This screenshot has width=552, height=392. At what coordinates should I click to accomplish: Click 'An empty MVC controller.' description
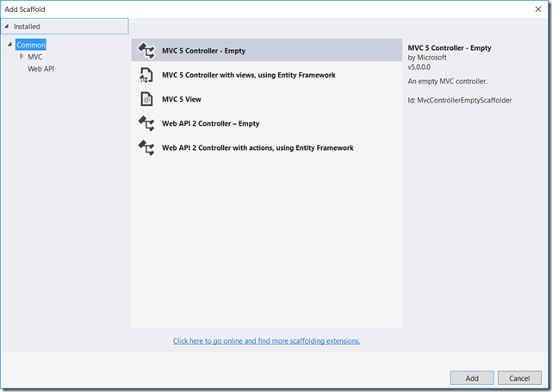448,81
